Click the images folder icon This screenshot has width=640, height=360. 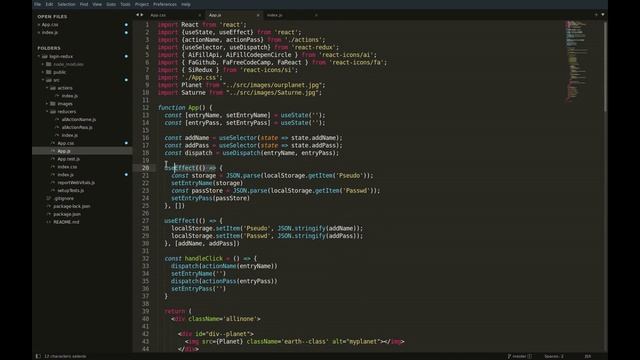(53, 104)
